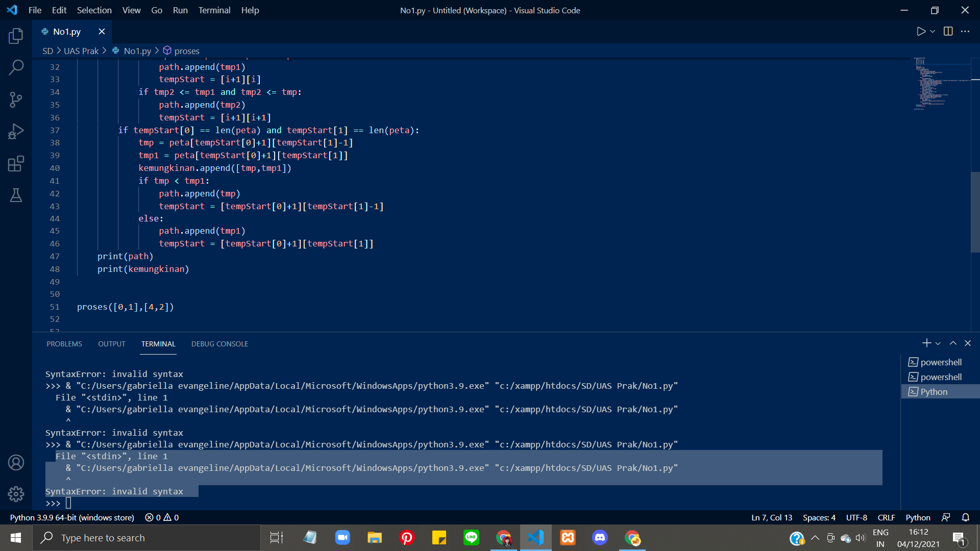Expand the run button dropdown arrow
Image resolution: width=980 pixels, height=551 pixels.
coord(933,32)
